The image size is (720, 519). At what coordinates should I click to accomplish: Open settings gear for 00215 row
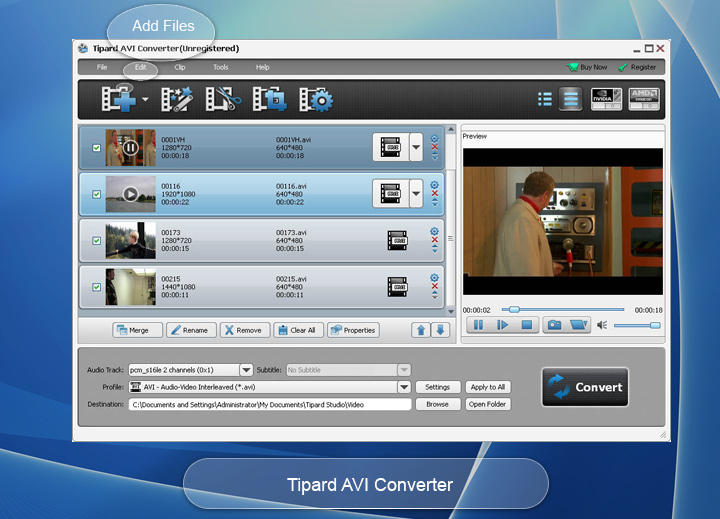pos(434,277)
